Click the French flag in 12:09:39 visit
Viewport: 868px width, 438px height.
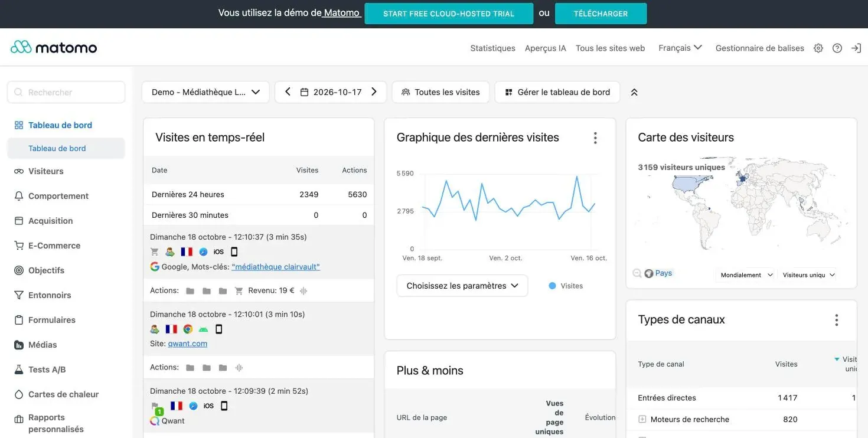[x=177, y=406]
